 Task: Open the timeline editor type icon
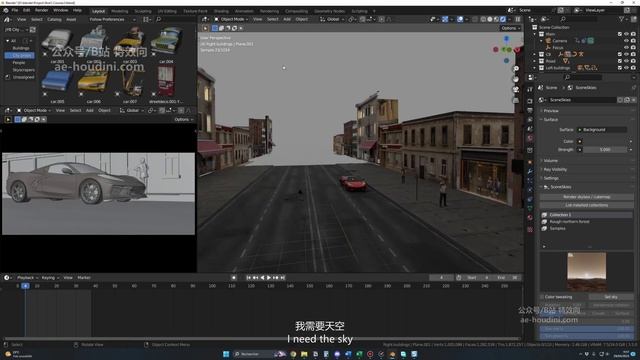tap(7, 278)
